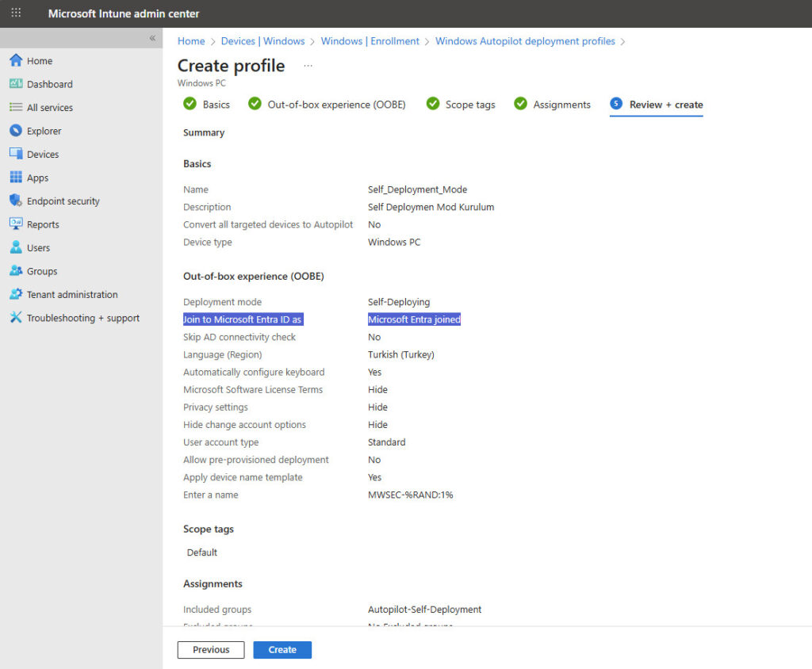Open the app launcher waffle icon

[x=16, y=13]
